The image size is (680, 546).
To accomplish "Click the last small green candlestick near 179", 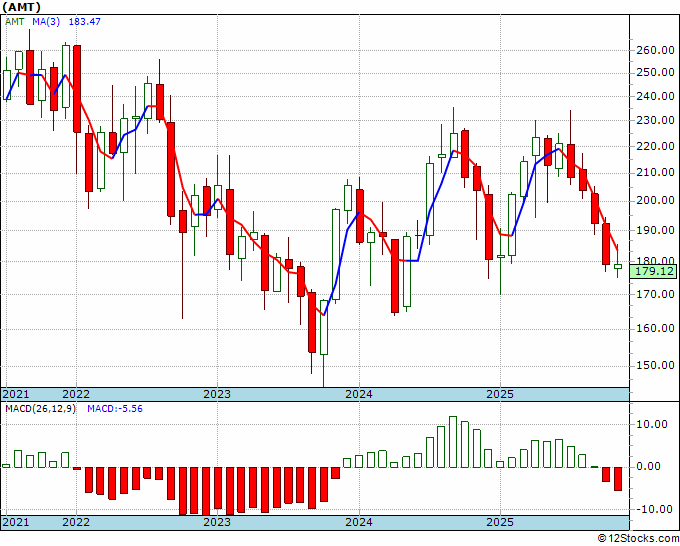I will 618,266.
